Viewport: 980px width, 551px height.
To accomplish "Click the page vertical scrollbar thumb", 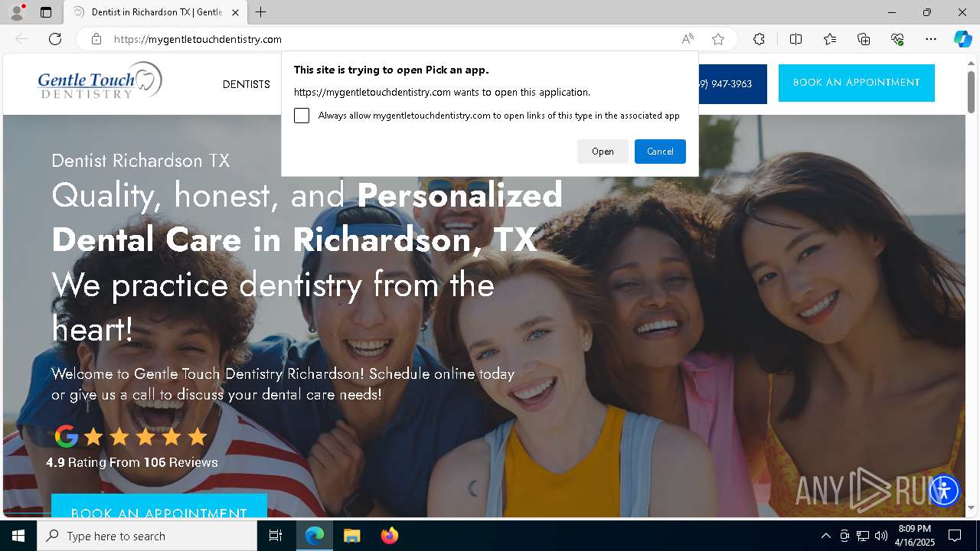I will (x=971, y=90).
